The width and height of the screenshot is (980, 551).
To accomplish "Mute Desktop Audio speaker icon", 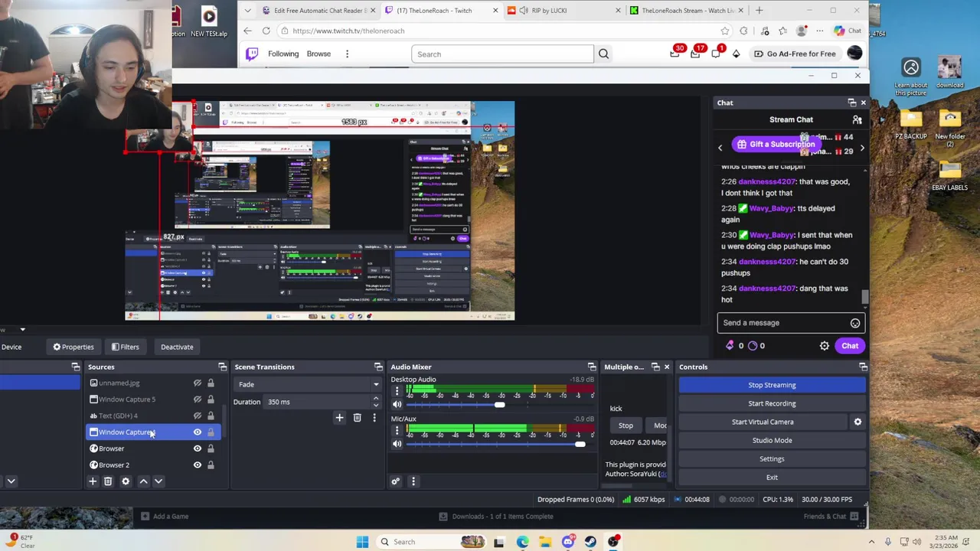I will 397,405.
